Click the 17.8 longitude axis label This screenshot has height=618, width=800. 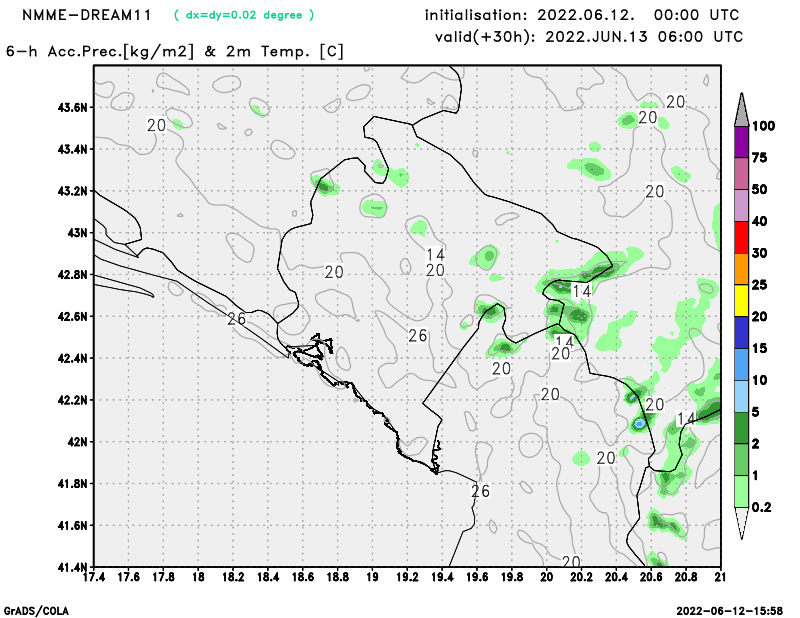[164, 577]
